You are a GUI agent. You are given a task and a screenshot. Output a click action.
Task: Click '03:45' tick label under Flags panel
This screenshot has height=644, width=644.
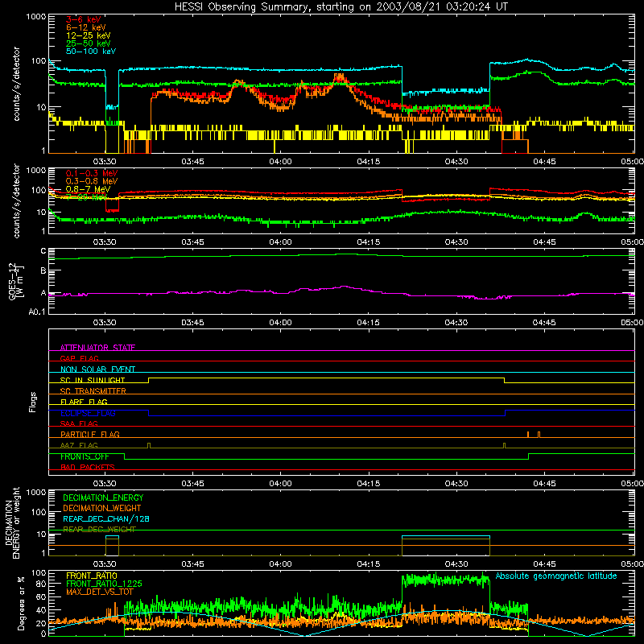pos(192,484)
